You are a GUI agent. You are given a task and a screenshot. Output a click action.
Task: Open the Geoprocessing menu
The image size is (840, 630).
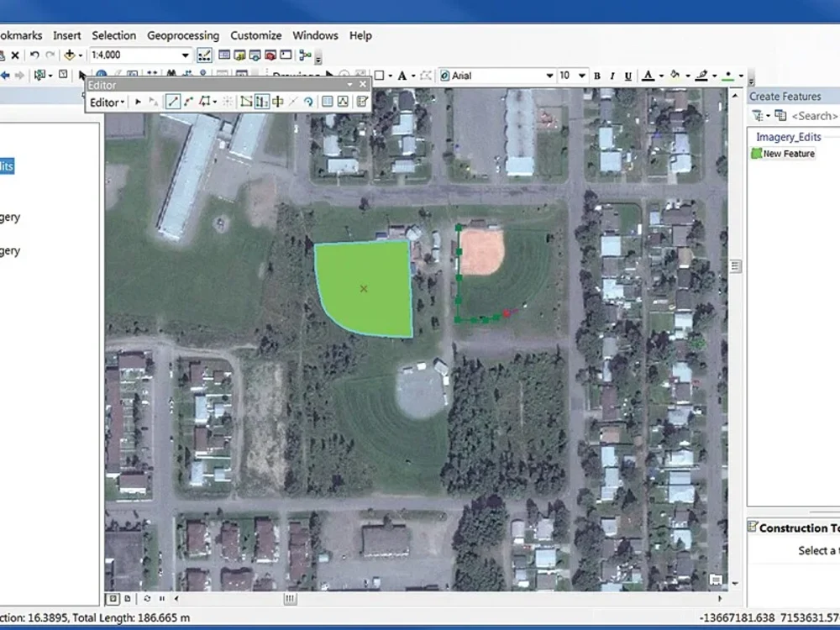(x=183, y=35)
